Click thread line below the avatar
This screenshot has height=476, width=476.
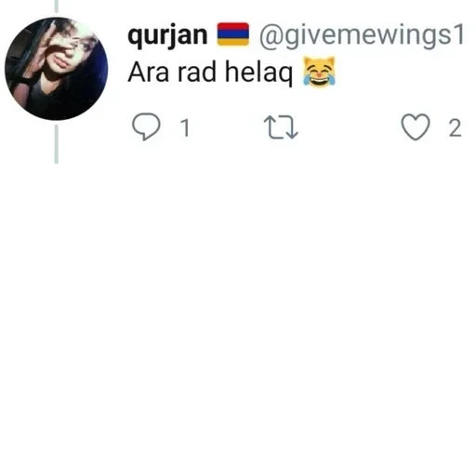pyautogui.click(x=57, y=144)
